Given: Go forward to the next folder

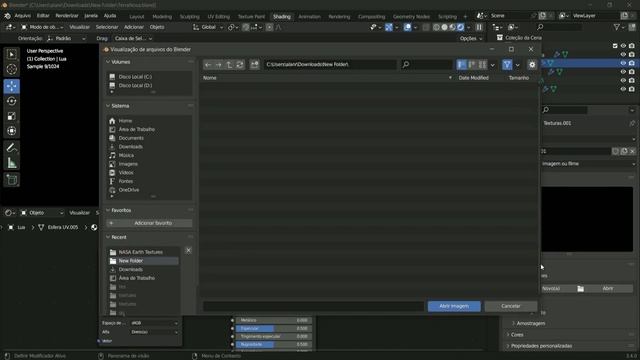Looking at the screenshot, I should (219, 64).
